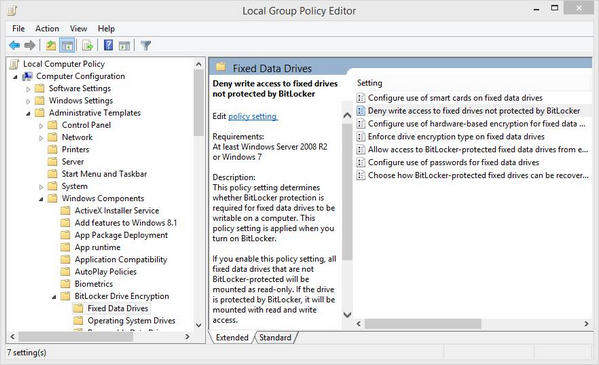599x365 pixels.
Task: Click the tree pane's vertical scrollbar thumb
Action: 199,103
